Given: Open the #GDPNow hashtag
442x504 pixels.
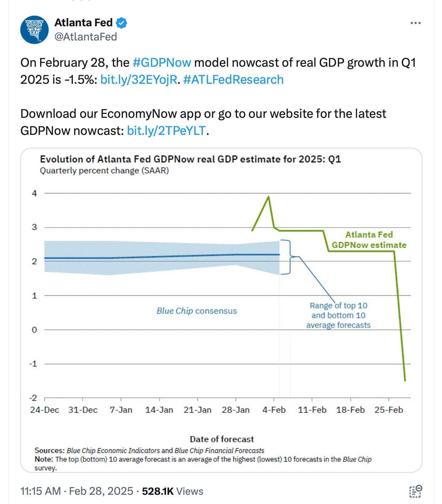Looking at the screenshot, I should tap(163, 62).
